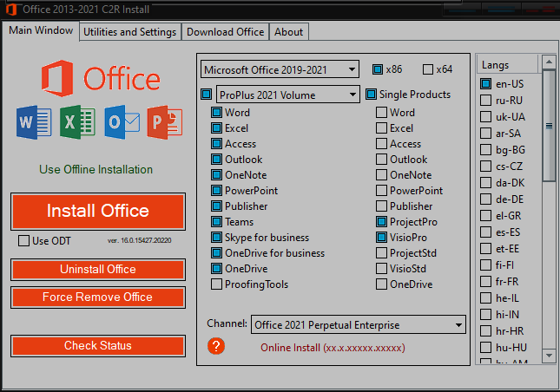
Task: Uncheck Word in the ProPlus suite list
Action: click(216, 113)
